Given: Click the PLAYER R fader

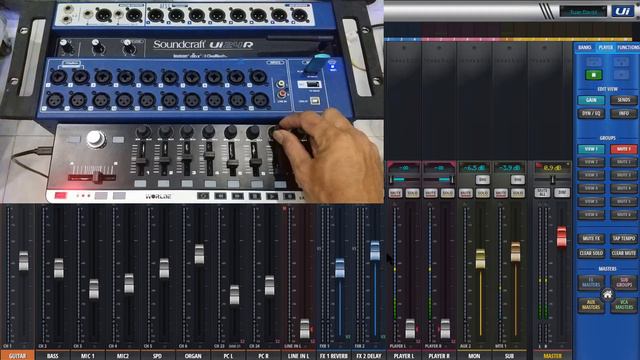Looking at the screenshot, I should pyautogui.click(x=445, y=329).
